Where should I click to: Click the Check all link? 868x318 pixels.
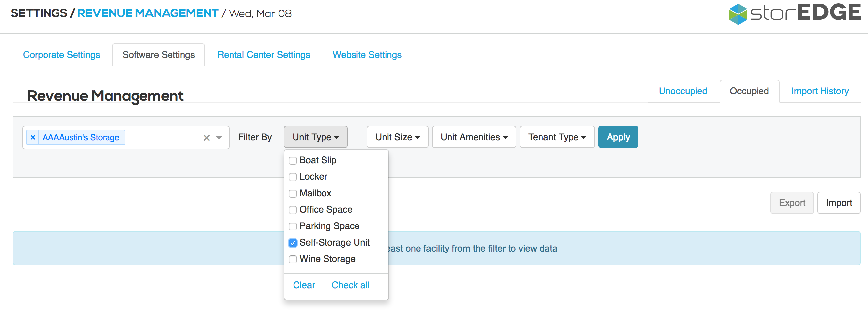click(350, 285)
